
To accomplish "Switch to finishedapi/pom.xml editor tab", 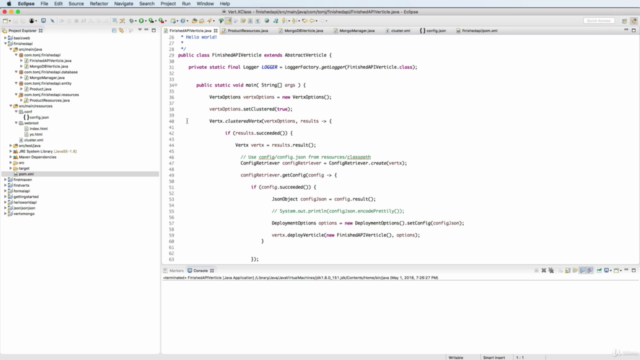I will pyautogui.click(x=479, y=31).
